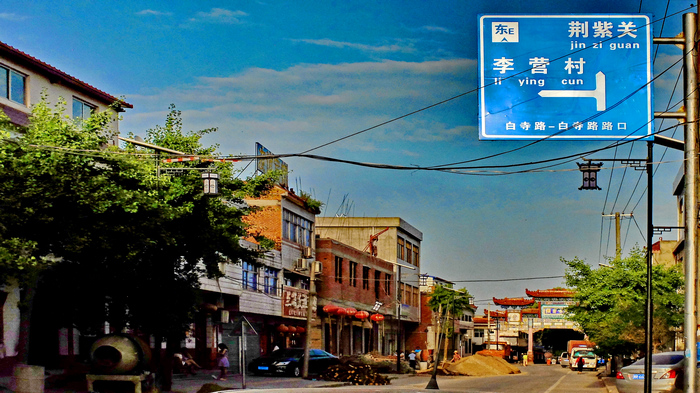The image size is (700, 393).
Task: Click the billboard on the rooftop
Action: [x=271, y=163]
